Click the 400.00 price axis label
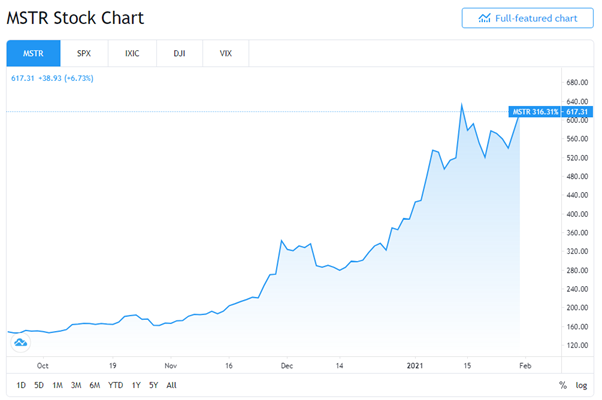 [x=577, y=214]
